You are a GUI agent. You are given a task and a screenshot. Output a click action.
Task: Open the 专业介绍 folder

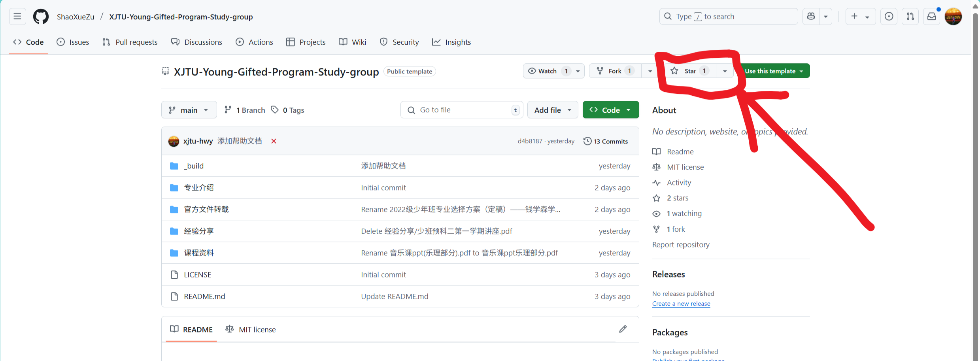199,187
